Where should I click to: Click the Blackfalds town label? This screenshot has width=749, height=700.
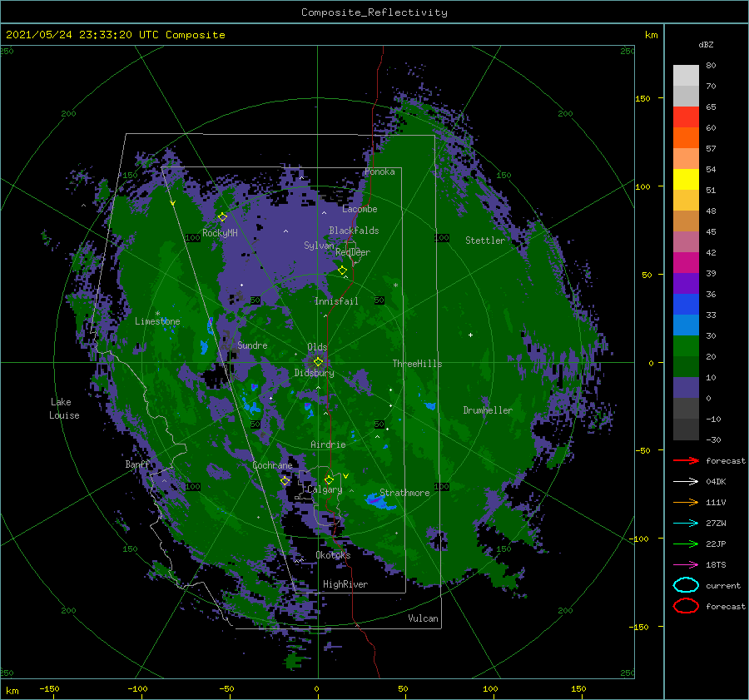(354, 231)
